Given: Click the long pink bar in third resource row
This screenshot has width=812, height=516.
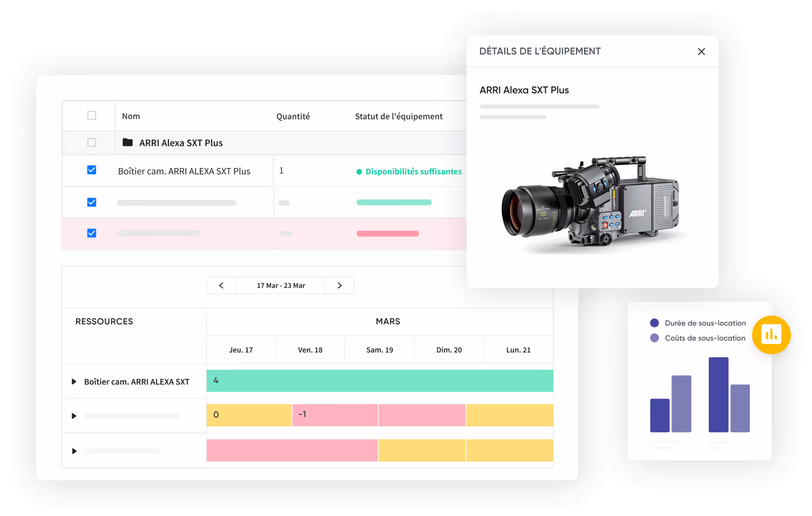Looking at the screenshot, I should click(x=292, y=451).
